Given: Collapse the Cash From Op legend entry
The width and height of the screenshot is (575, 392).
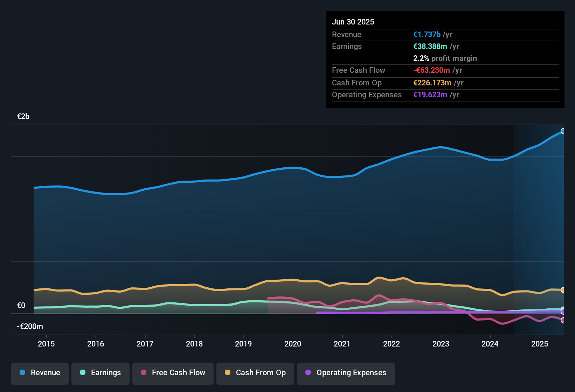Looking at the screenshot, I should [x=255, y=373].
